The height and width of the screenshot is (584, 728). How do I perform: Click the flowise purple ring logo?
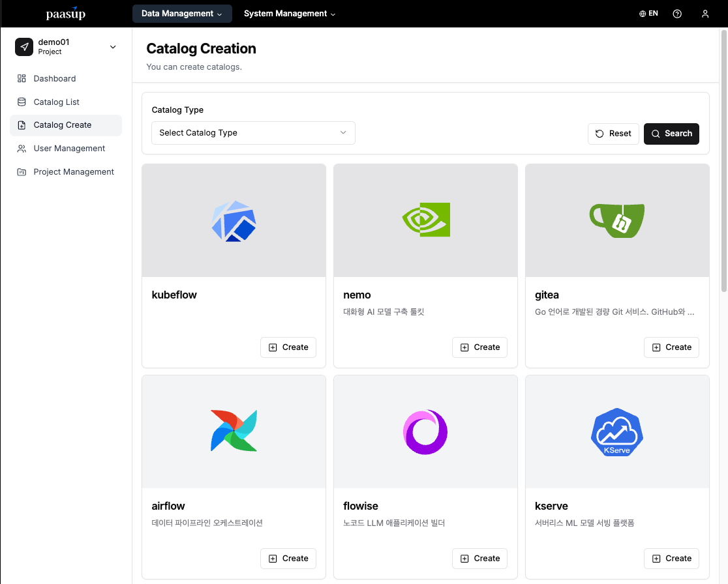pyautogui.click(x=425, y=432)
